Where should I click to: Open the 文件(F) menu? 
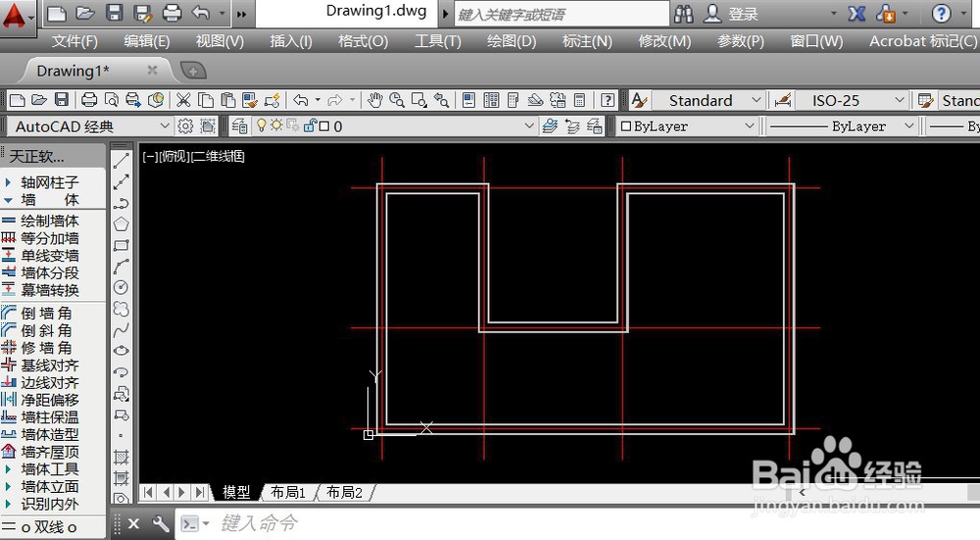(74, 41)
